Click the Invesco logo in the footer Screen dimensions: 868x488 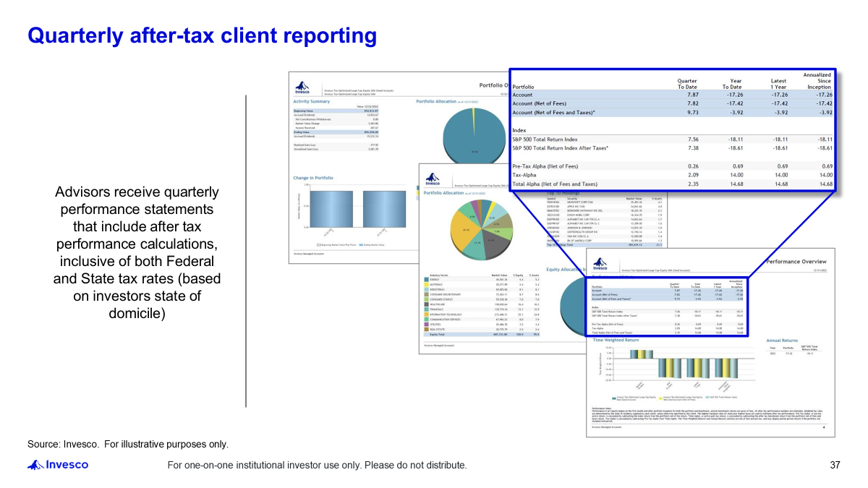[x=58, y=465]
